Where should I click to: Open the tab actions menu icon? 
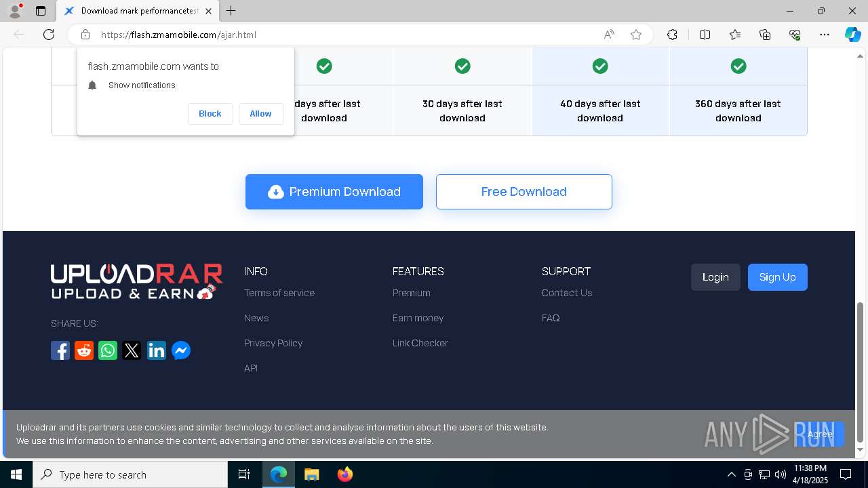(x=41, y=11)
